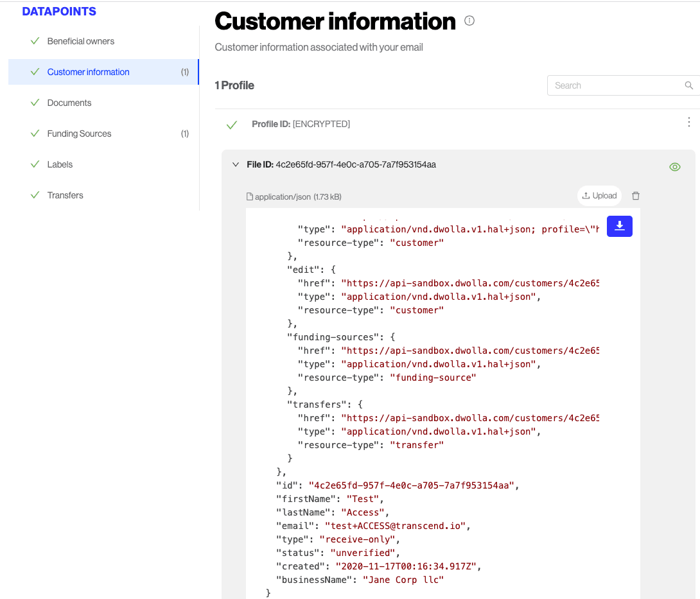Go to the Documents datapoint
Screen dimensions: 700x599
click(69, 103)
